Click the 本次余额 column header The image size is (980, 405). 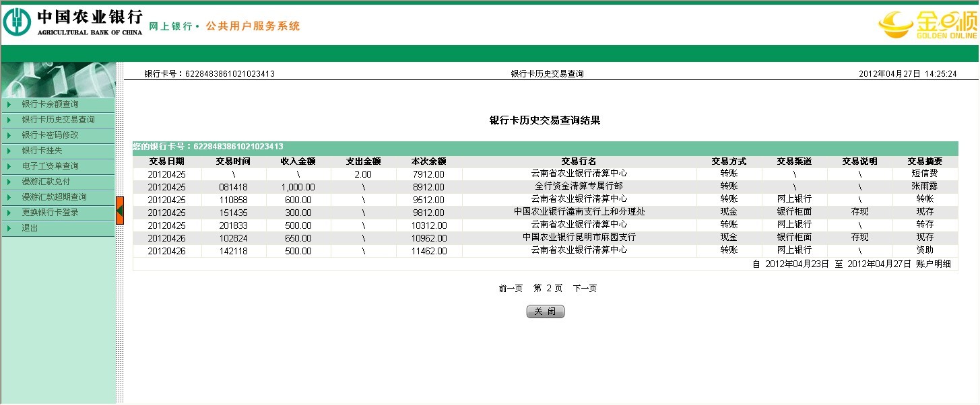[428, 161]
